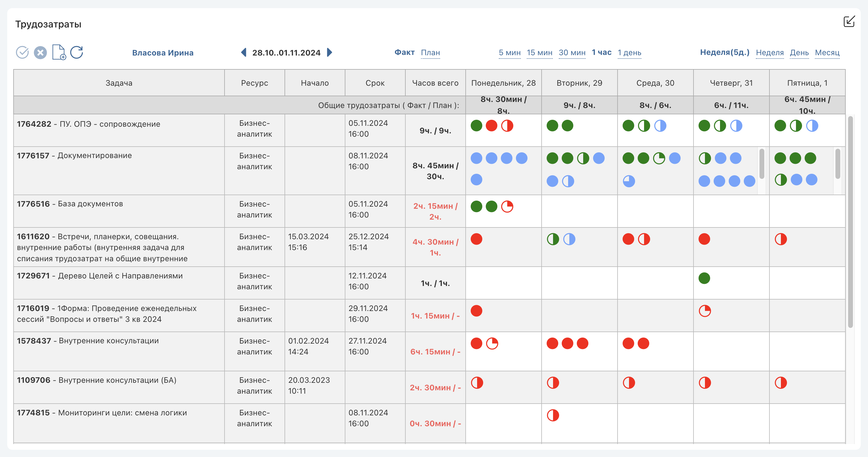
Task: Click green half circle in Документирование Tuesday cell
Action: coord(583,158)
